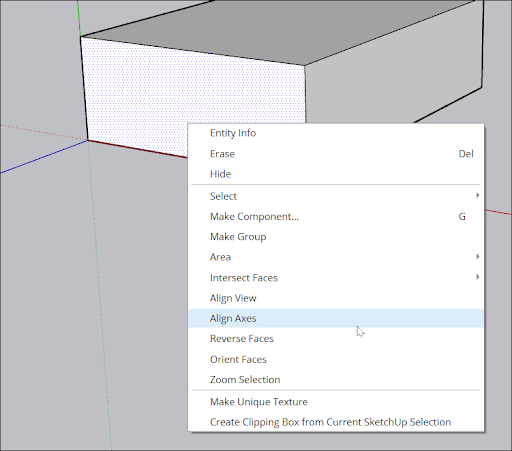
Task: Open Entity Info from context menu
Action: click(x=336, y=133)
